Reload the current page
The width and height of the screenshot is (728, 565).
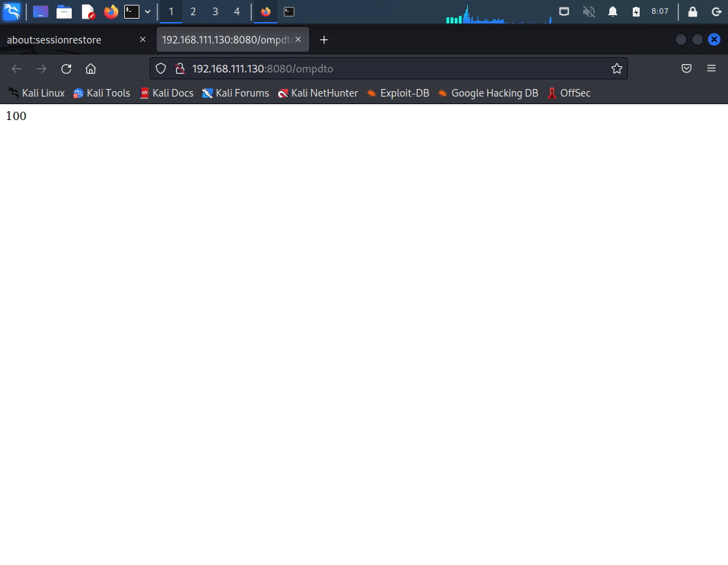66,68
